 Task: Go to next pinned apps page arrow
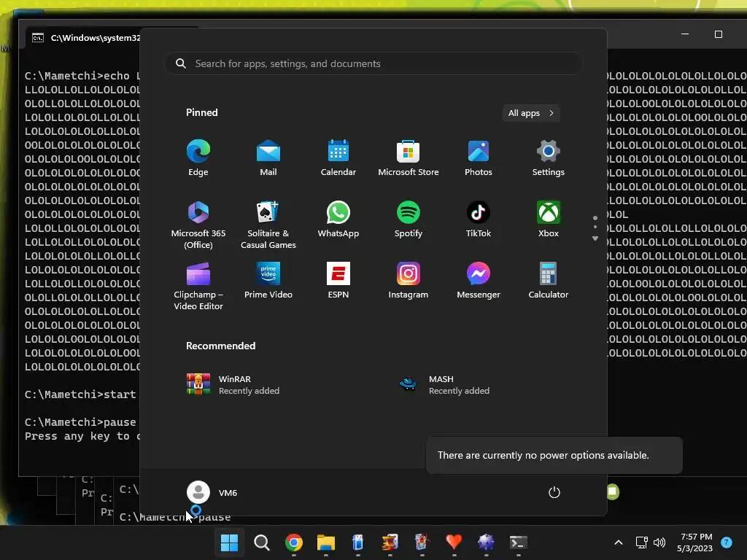point(595,238)
